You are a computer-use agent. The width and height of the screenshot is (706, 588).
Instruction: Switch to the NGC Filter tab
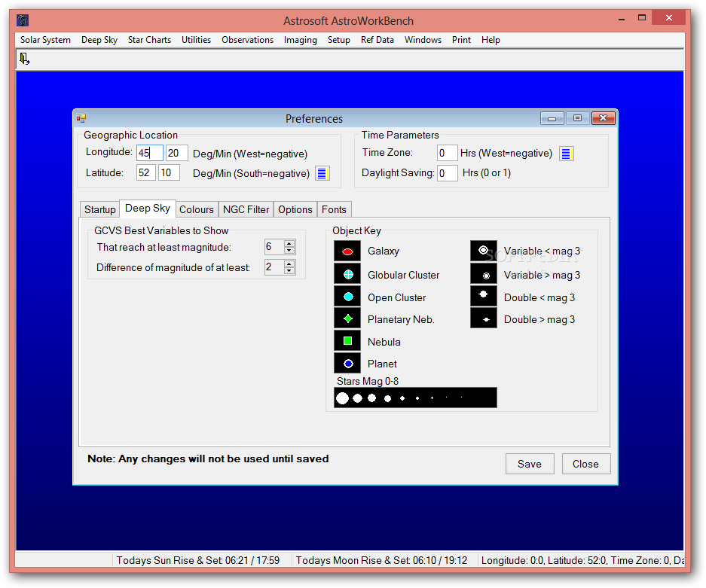click(x=246, y=209)
